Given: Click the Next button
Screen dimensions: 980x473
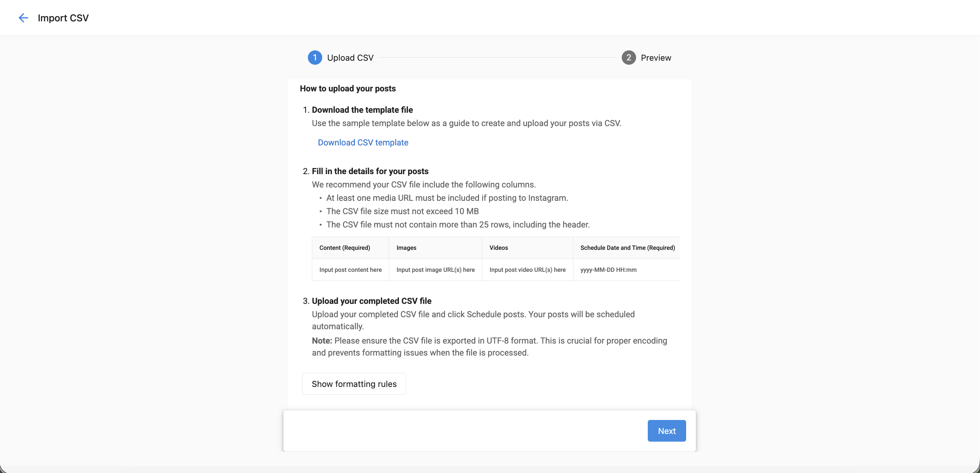Looking at the screenshot, I should click(x=666, y=431).
